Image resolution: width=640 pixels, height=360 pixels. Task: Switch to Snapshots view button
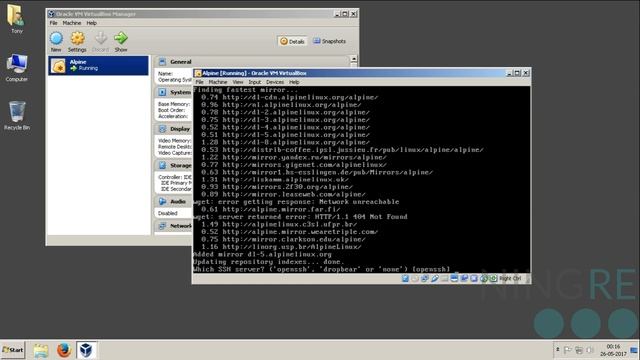(x=329, y=41)
